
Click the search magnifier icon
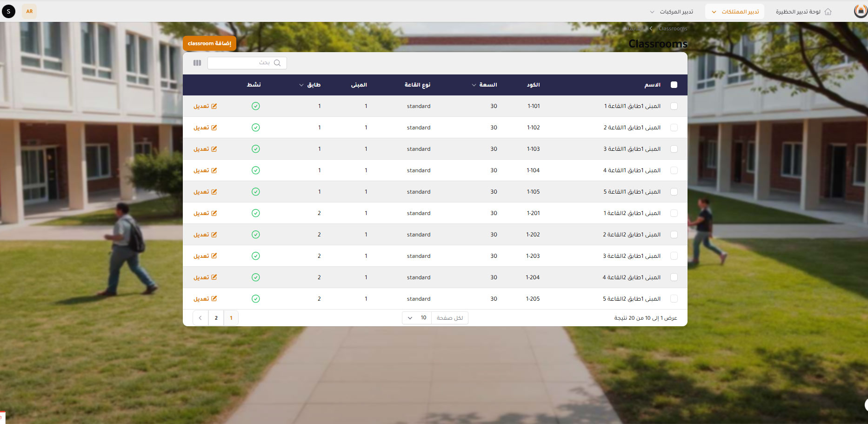[x=277, y=63]
